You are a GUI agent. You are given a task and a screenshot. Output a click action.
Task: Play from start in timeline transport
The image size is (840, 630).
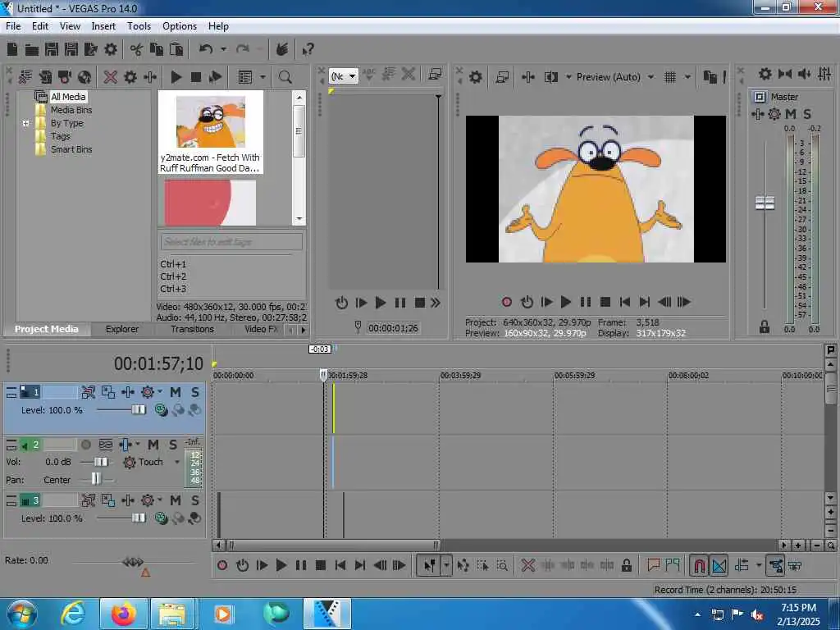coord(262,565)
